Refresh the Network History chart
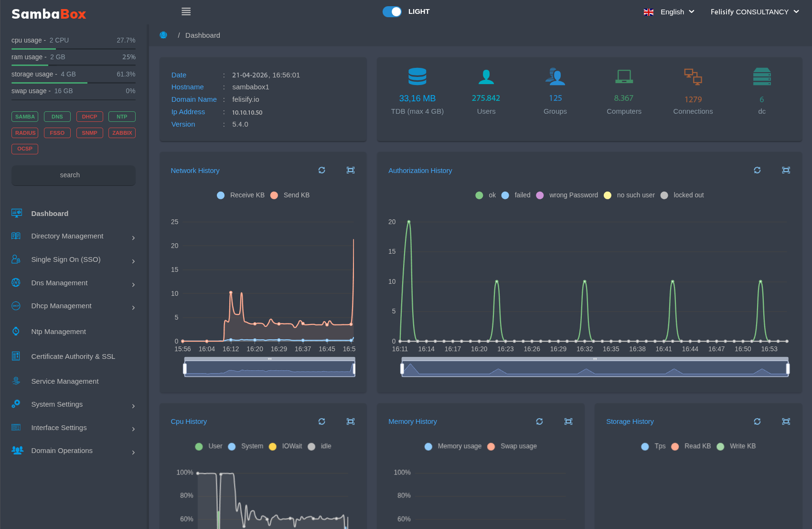This screenshot has height=529, width=812. pos(321,170)
